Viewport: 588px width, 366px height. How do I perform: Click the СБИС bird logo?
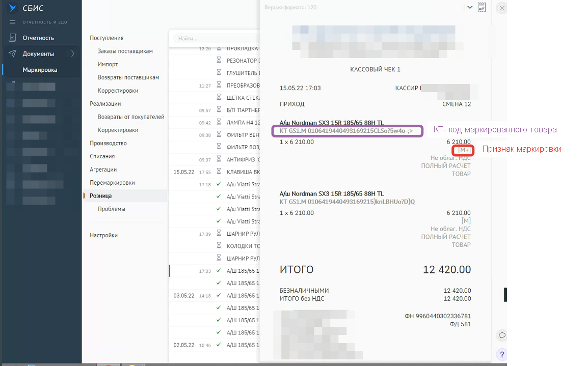13,8
